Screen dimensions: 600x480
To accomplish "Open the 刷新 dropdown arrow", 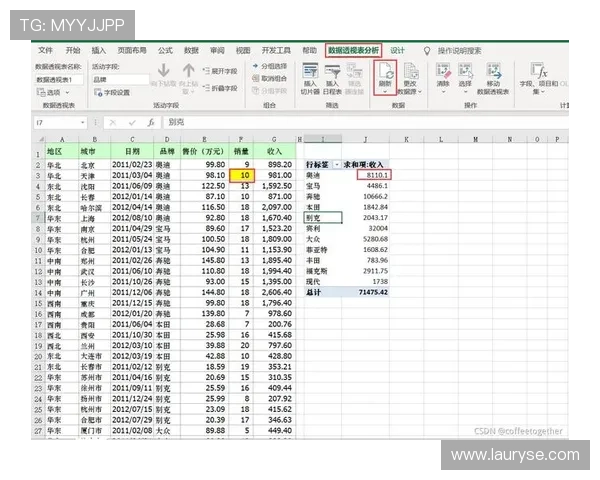I will tap(385, 91).
